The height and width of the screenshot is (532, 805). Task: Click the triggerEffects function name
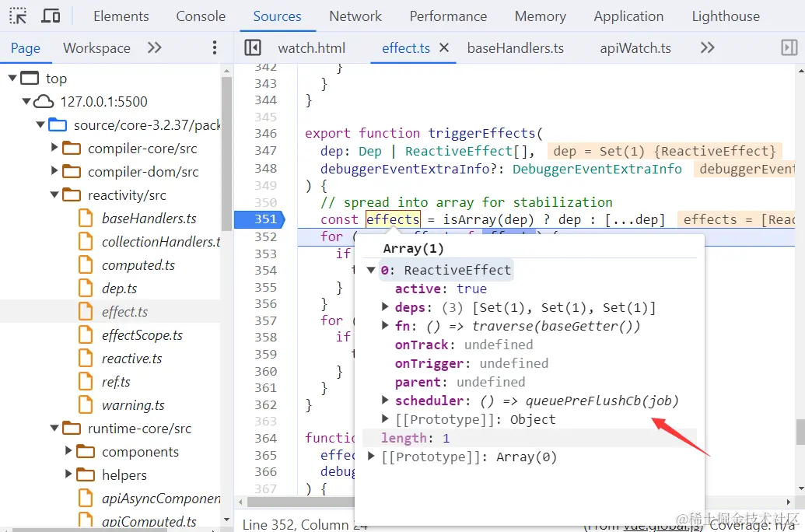point(481,133)
